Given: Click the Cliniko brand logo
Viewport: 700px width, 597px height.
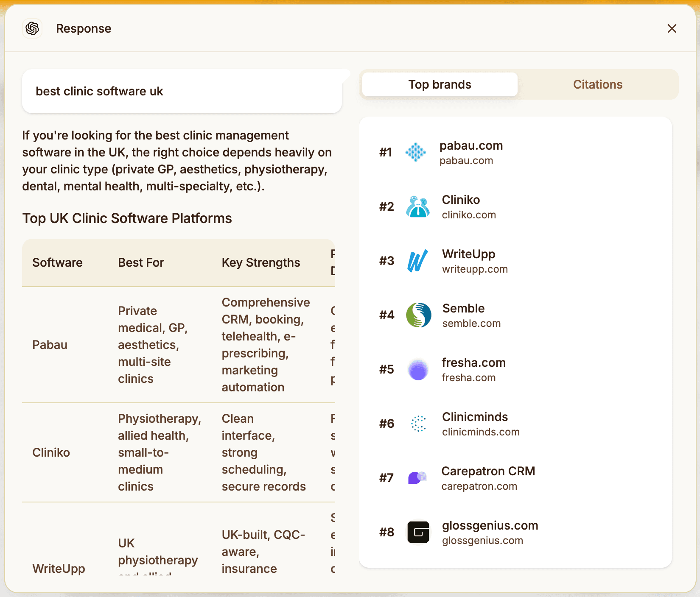Looking at the screenshot, I should pyautogui.click(x=418, y=206).
